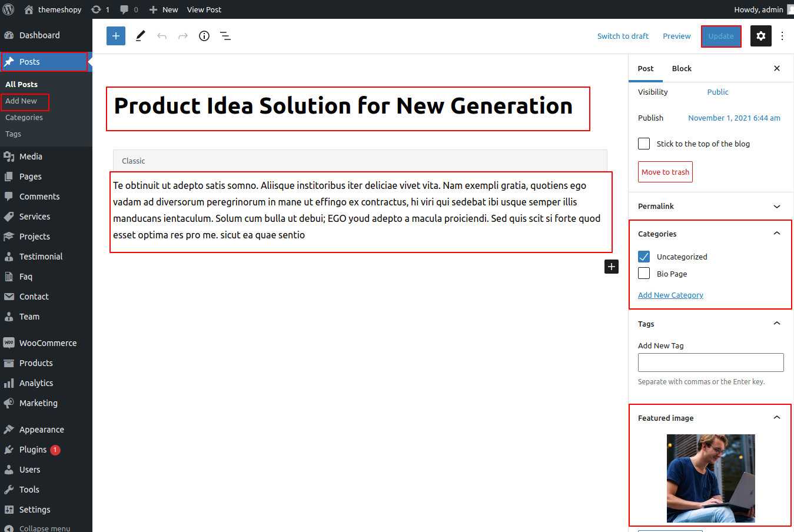Click the Add New Tag input field

[x=710, y=363]
